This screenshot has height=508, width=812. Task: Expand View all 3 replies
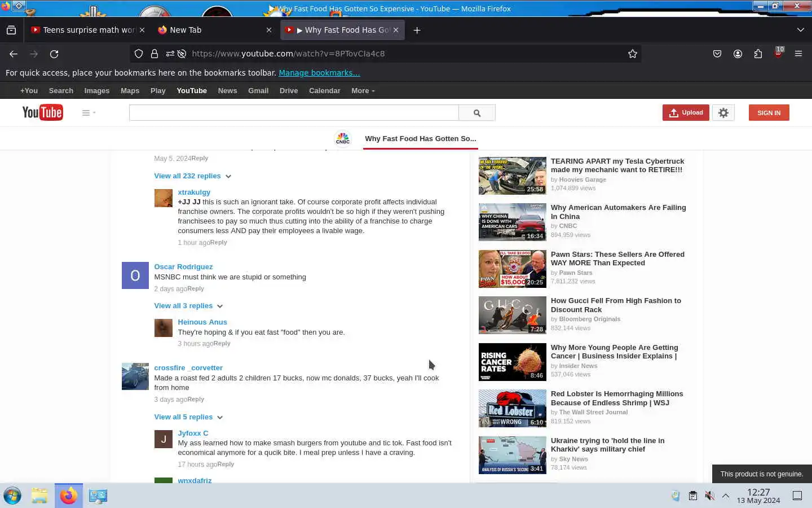[x=188, y=306]
